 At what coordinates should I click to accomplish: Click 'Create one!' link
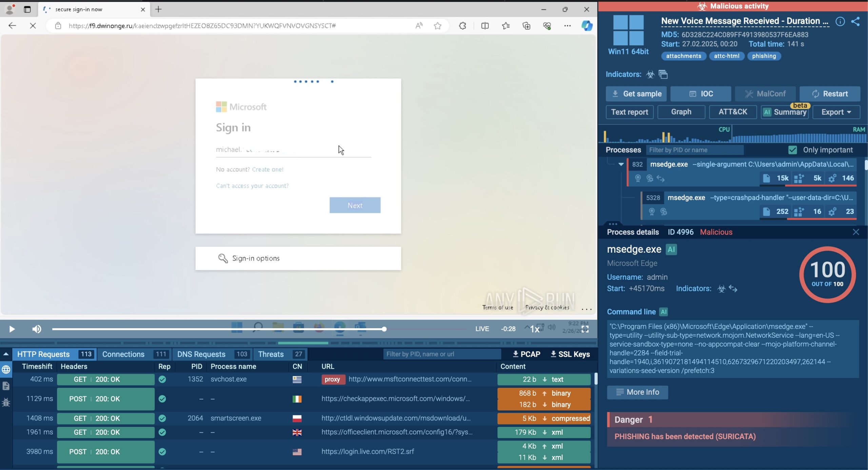pyautogui.click(x=268, y=170)
